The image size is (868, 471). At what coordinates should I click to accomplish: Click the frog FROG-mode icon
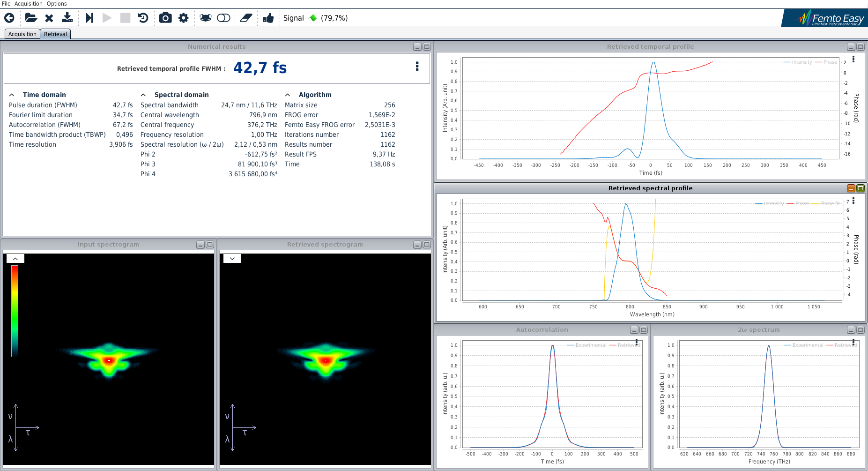click(205, 18)
